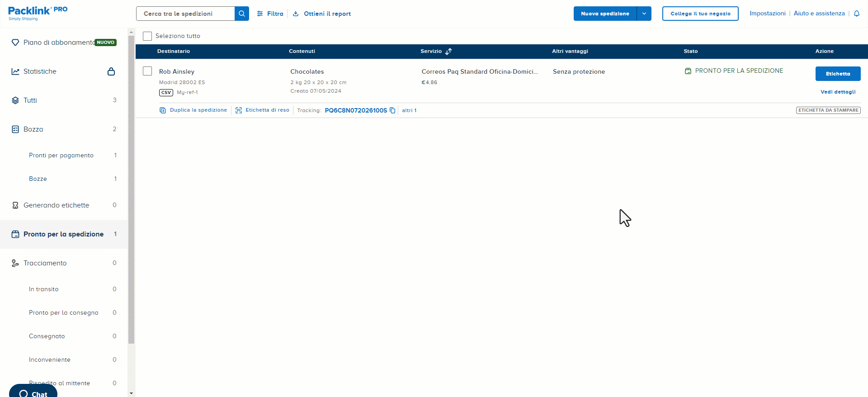This screenshot has height=397, width=868.
Task: Copy the tracking number with copy icon
Action: click(x=392, y=110)
